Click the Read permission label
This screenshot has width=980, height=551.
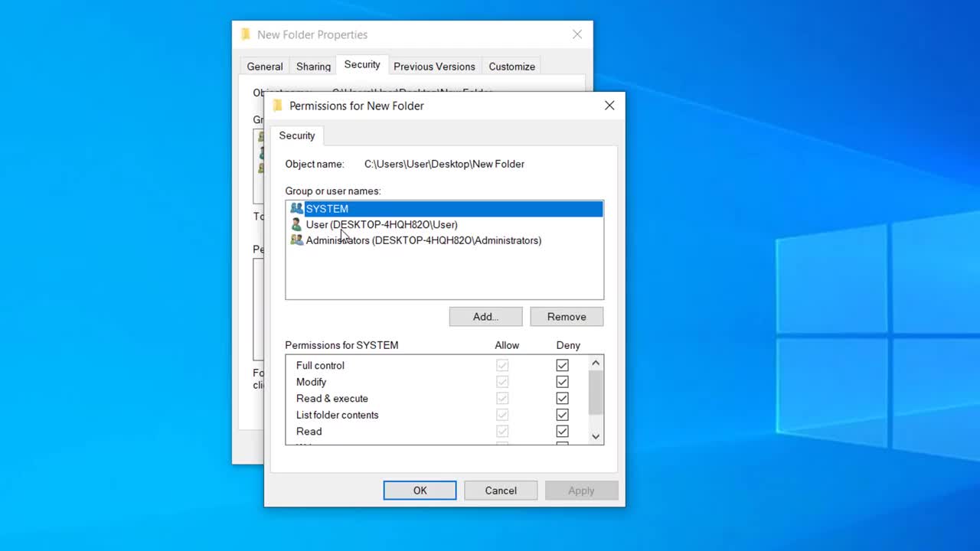309,432
